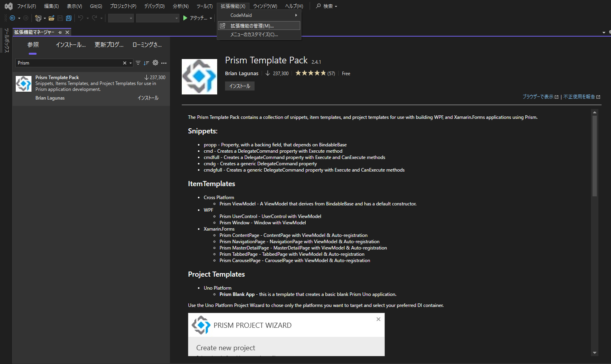The height and width of the screenshot is (364, 611).
Task: Open the navigate backward history dropdown
Action: 19,18
